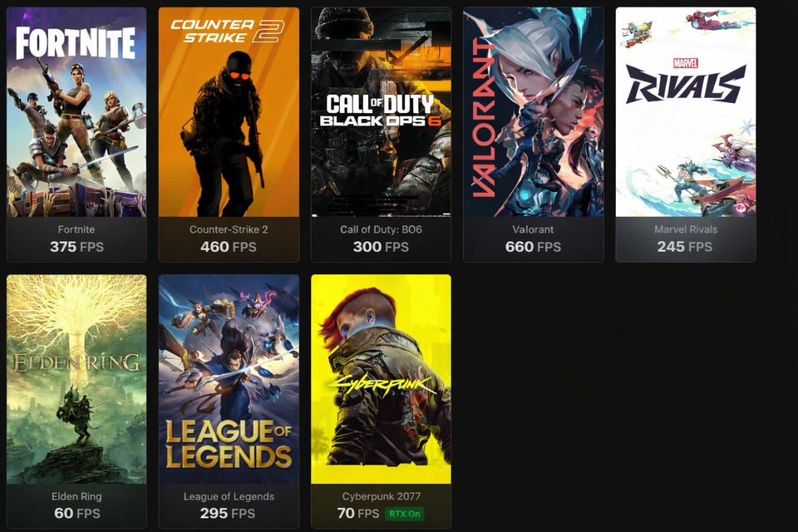798x532 pixels.
Task: Click the Call of Duty Black Ops 6 poster
Action: coord(381,112)
